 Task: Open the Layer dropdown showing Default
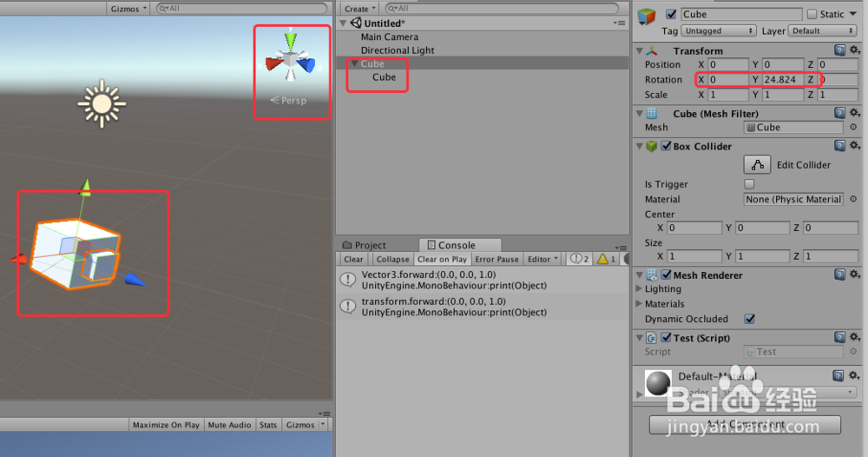pos(823,30)
